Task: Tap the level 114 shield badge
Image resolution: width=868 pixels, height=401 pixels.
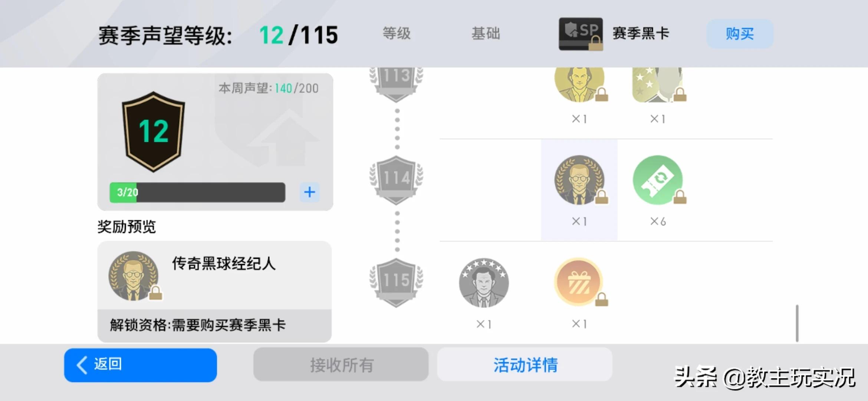Action: click(x=396, y=180)
